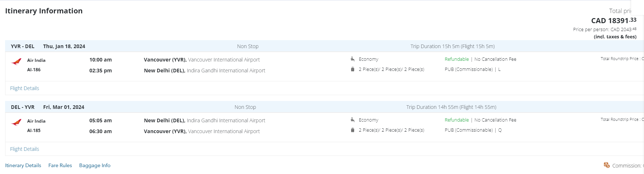Viewport: 644px width, 174px height.
Task: Click the Air India logo for flight AI-185
Action: 16,123
